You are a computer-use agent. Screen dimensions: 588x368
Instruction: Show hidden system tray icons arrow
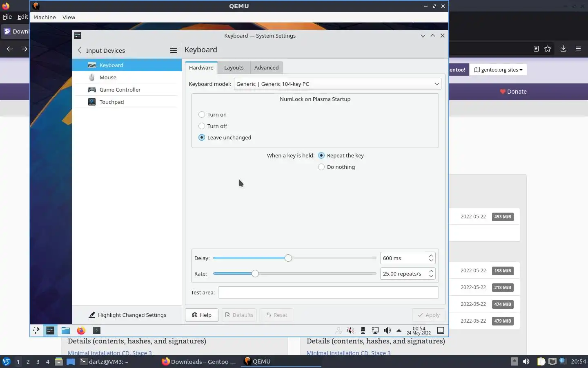(399, 330)
